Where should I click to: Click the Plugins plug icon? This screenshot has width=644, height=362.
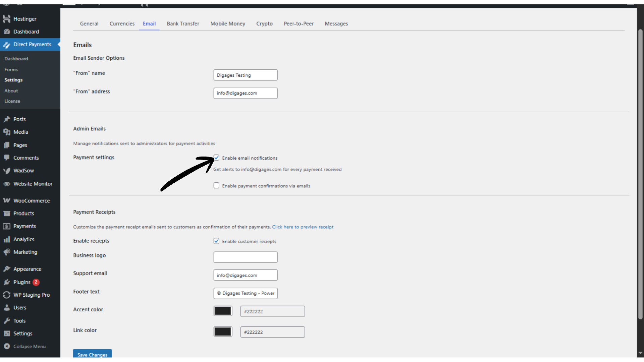(x=7, y=282)
